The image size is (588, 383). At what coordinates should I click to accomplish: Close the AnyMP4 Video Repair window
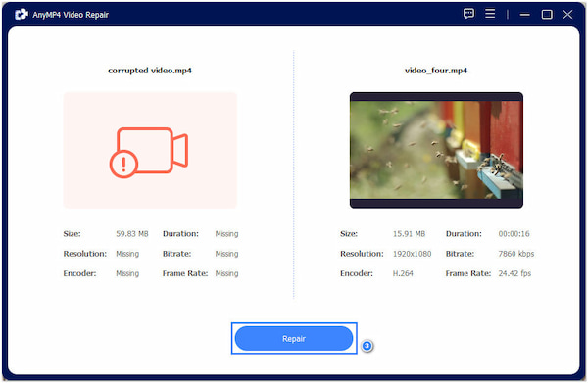tap(567, 15)
